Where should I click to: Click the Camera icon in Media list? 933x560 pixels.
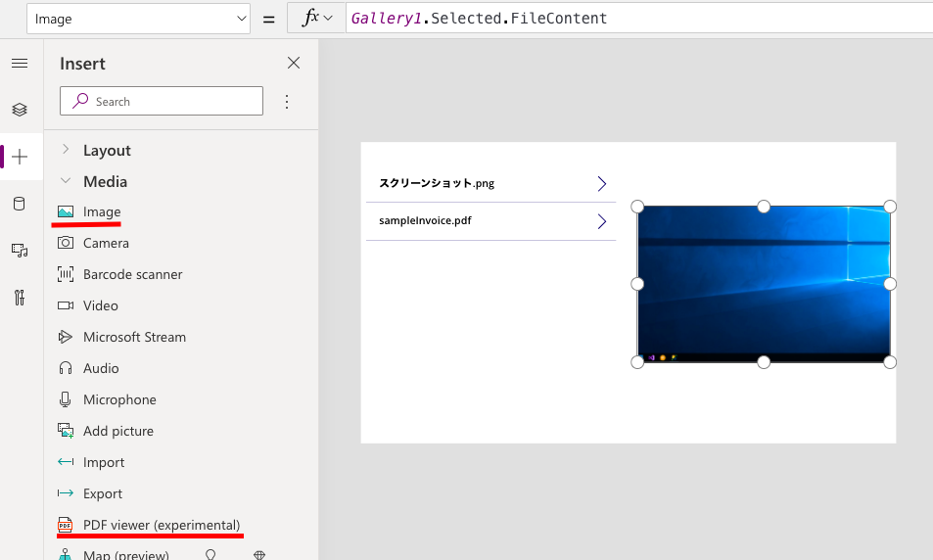click(66, 243)
